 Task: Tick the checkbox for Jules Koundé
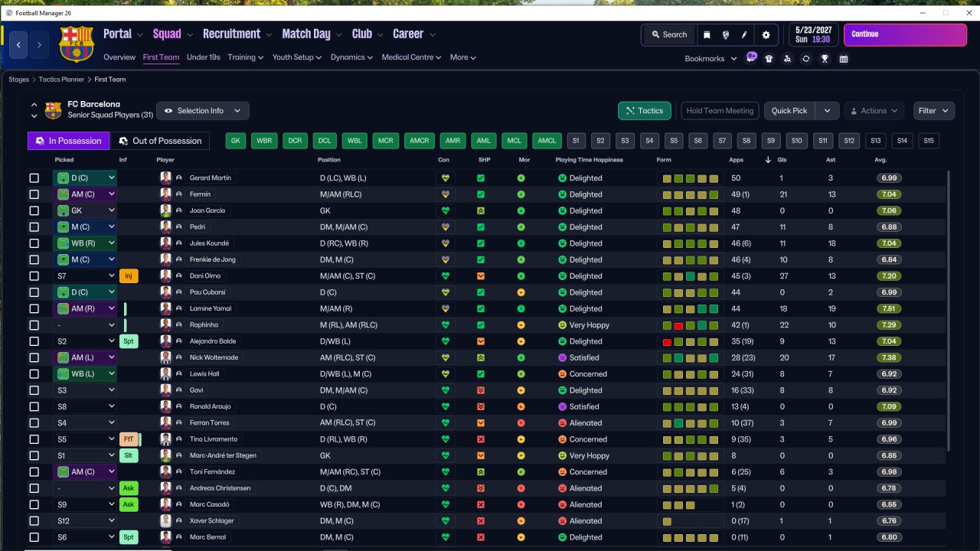[x=34, y=243]
